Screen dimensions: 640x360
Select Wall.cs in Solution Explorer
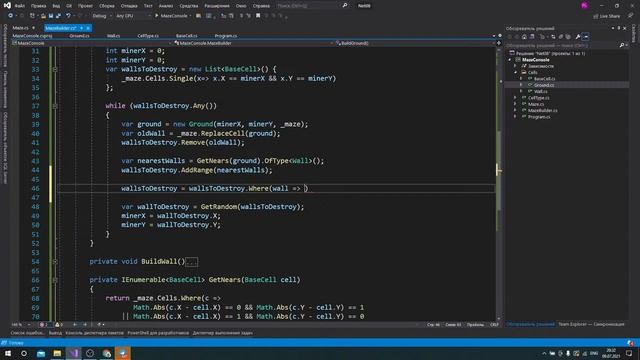pos(541,92)
